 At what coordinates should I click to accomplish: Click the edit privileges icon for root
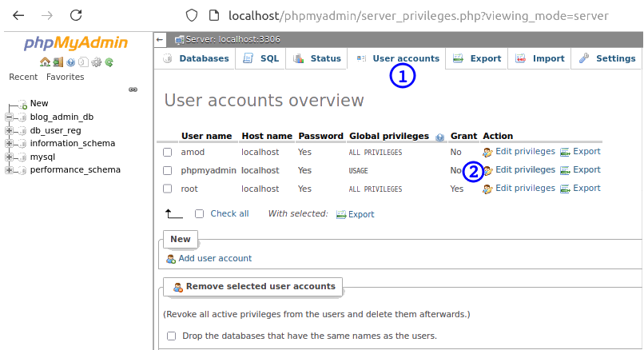coord(487,189)
